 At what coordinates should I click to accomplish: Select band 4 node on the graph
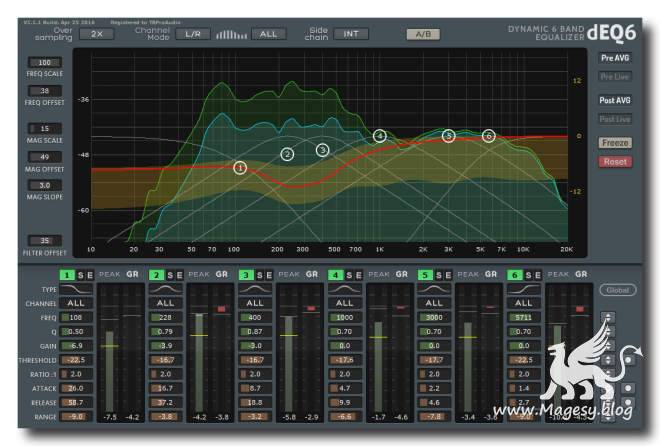click(x=380, y=135)
